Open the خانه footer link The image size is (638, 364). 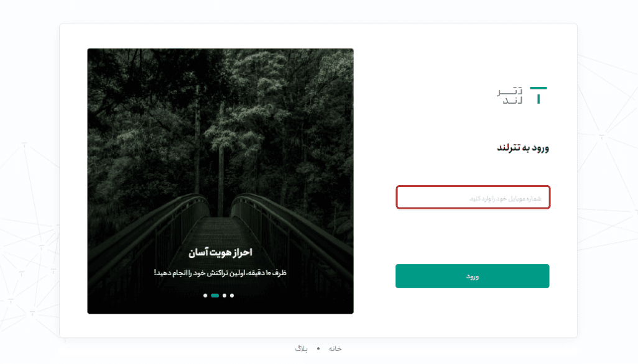click(x=335, y=348)
